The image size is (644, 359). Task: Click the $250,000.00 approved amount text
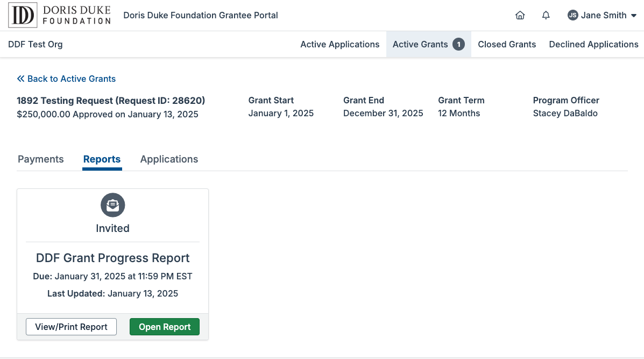pyautogui.click(x=108, y=115)
